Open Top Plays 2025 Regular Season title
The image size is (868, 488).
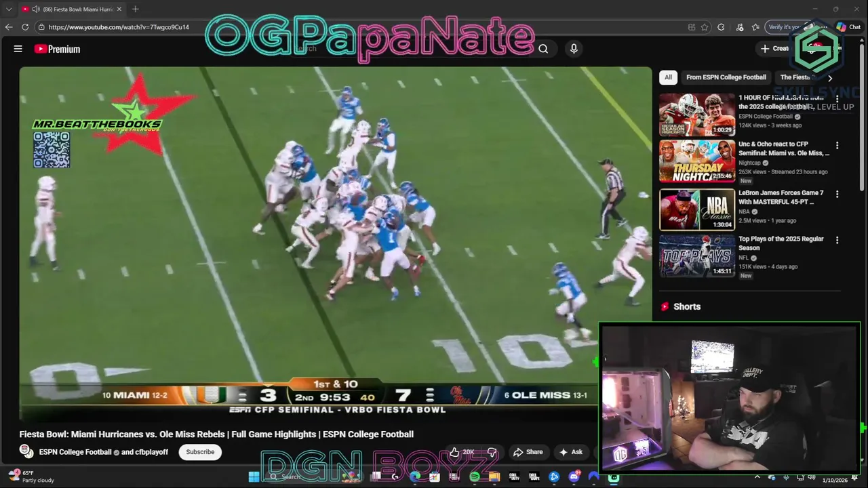[x=781, y=243]
